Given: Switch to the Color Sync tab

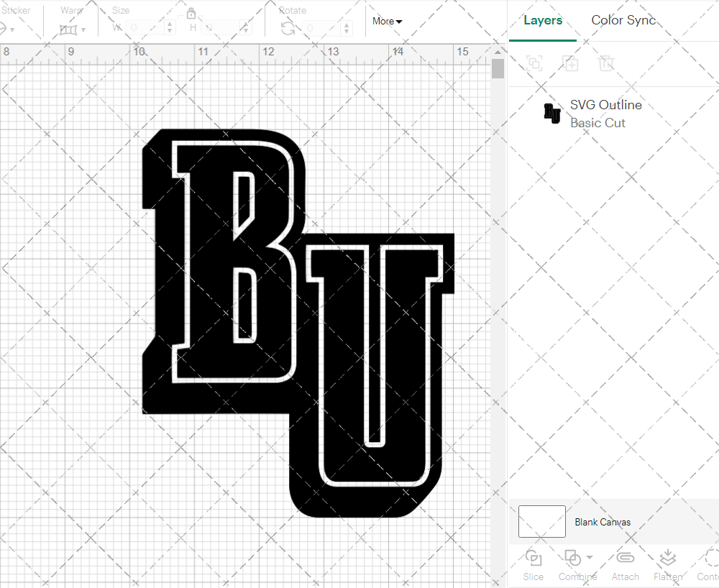Looking at the screenshot, I should 623,20.
